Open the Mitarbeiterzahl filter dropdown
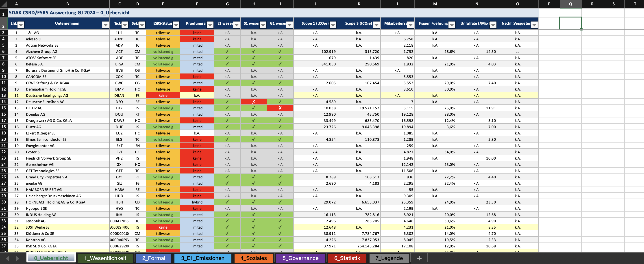 (410, 25)
